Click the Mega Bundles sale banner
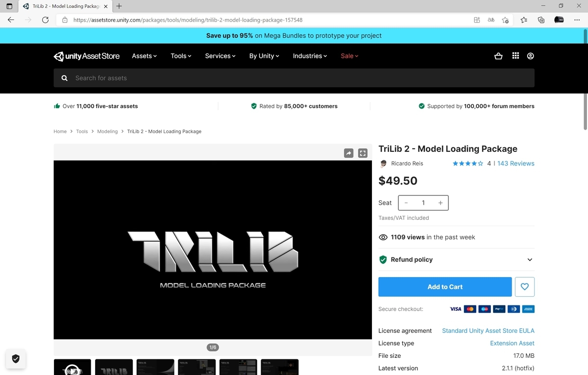Screen dimensions: 588x375 coord(294,36)
